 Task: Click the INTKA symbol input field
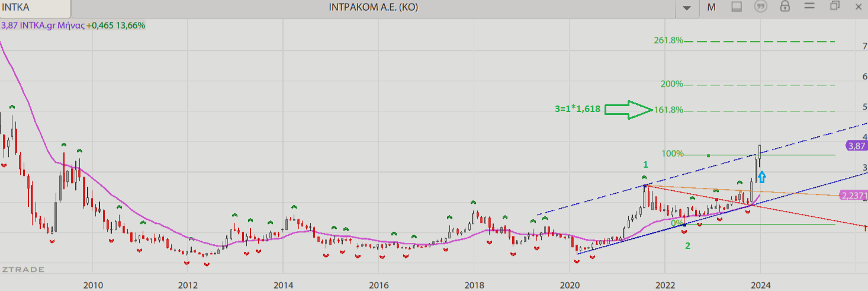[36, 8]
